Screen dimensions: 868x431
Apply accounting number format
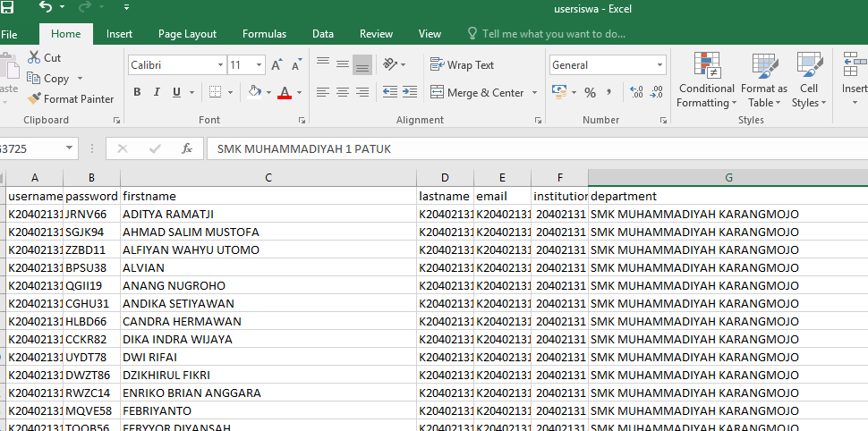(559, 92)
